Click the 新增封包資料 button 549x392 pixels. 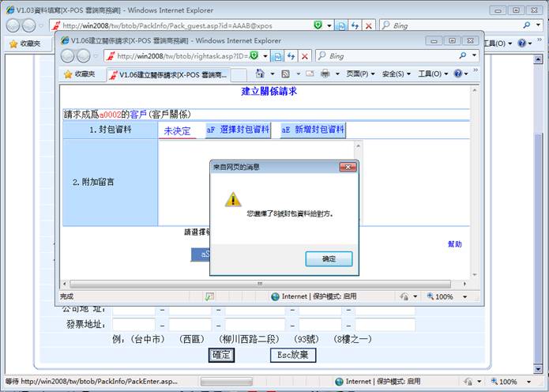[313, 130]
